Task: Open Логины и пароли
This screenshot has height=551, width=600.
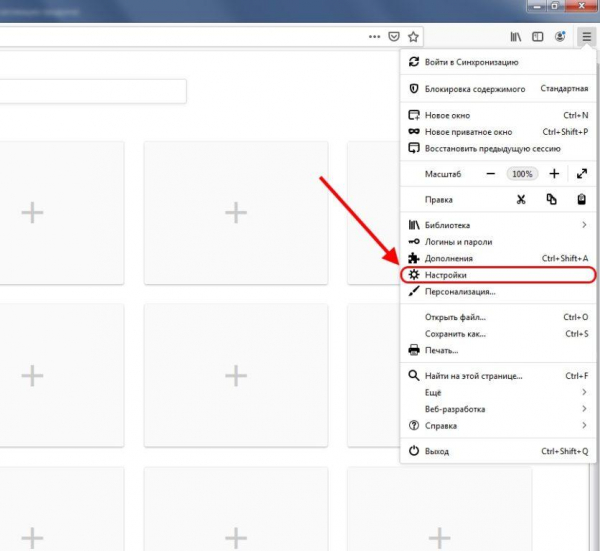Action: [x=498, y=242]
